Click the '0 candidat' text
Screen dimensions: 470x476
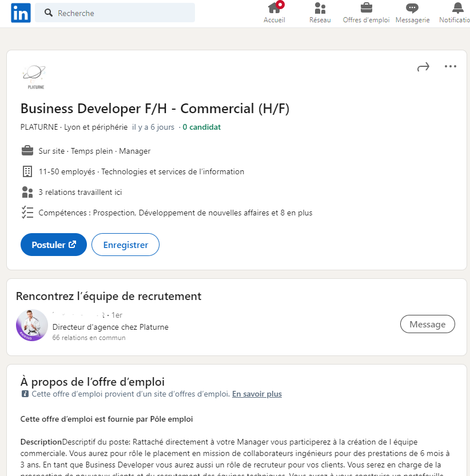tap(201, 127)
